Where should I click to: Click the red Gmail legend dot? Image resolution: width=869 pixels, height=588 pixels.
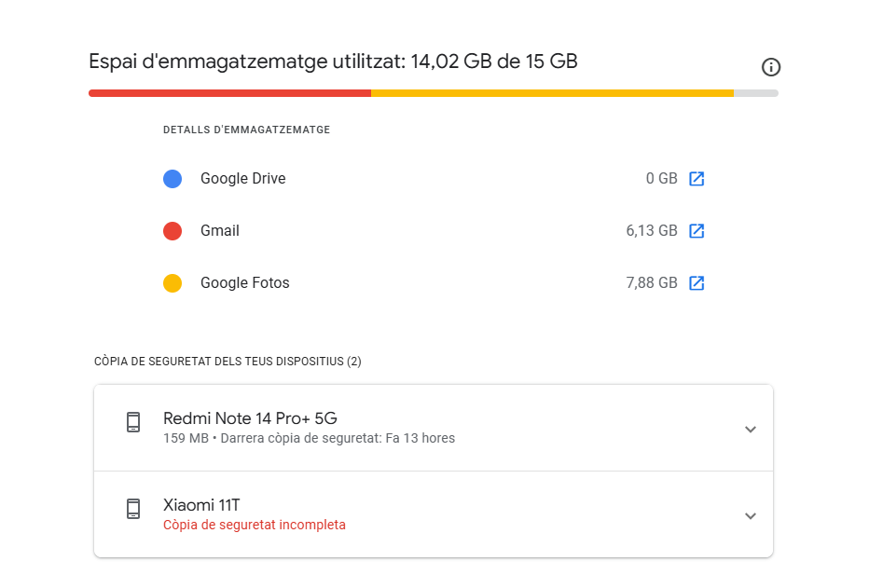click(x=172, y=231)
